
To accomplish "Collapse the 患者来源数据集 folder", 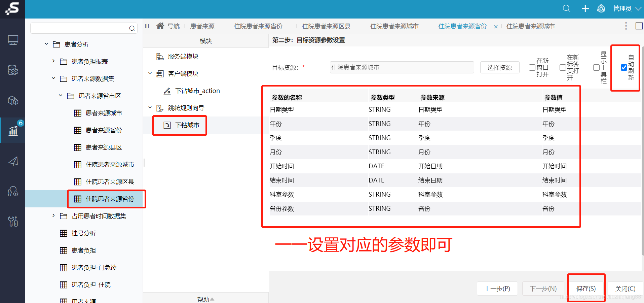I will point(53,78).
